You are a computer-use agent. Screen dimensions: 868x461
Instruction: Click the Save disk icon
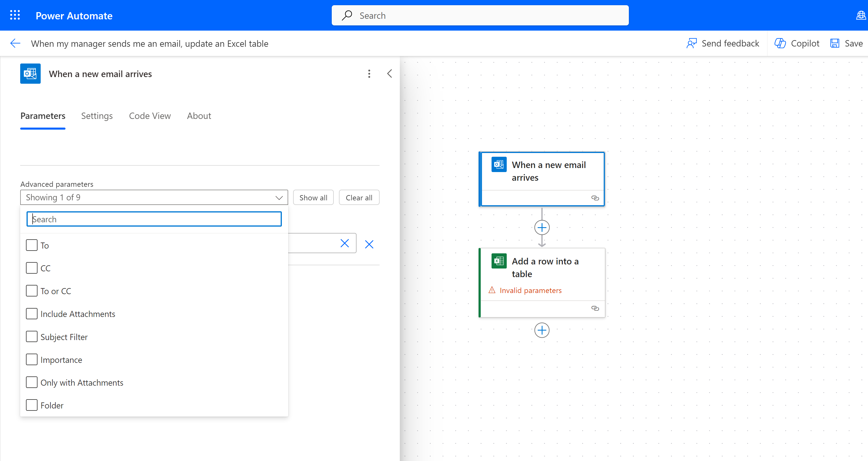[x=834, y=44]
